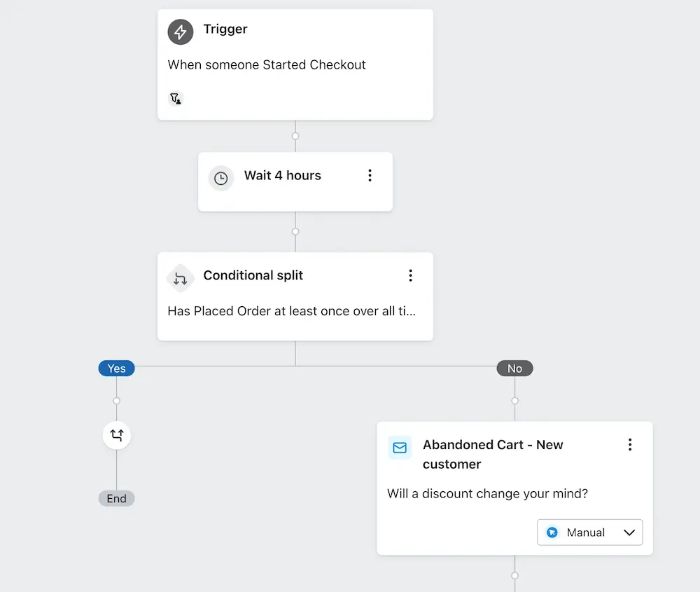Click the clock icon on Wait card
This screenshot has height=592, width=700.
coord(220,178)
